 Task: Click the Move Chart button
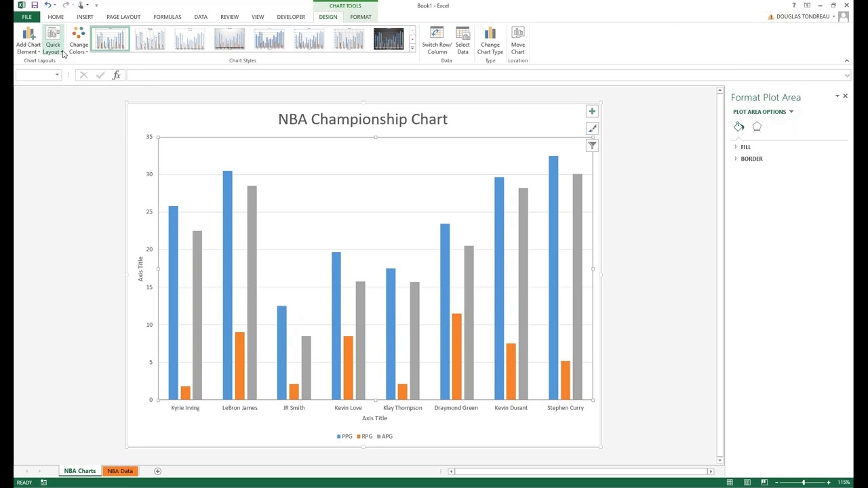click(x=517, y=41)
